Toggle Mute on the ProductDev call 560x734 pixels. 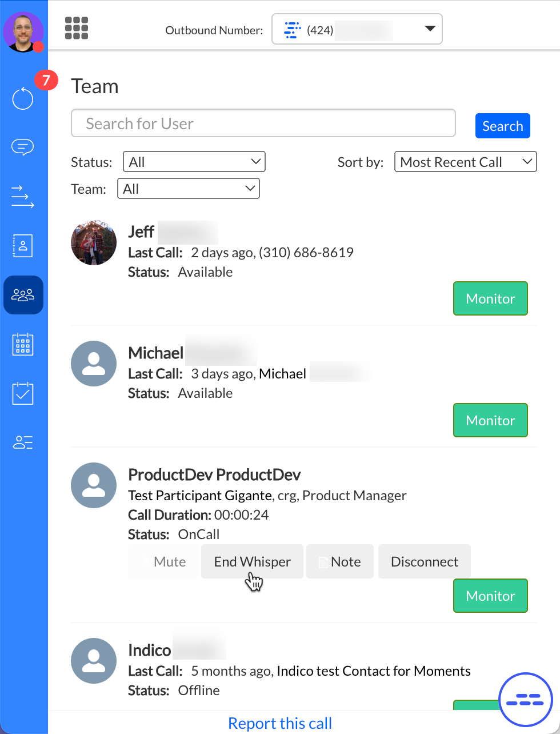click(x=163, y=562)
